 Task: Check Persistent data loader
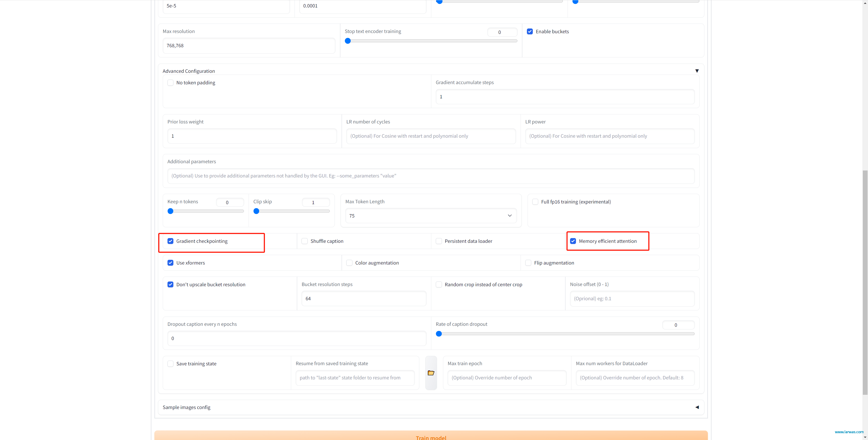(439, 241)
